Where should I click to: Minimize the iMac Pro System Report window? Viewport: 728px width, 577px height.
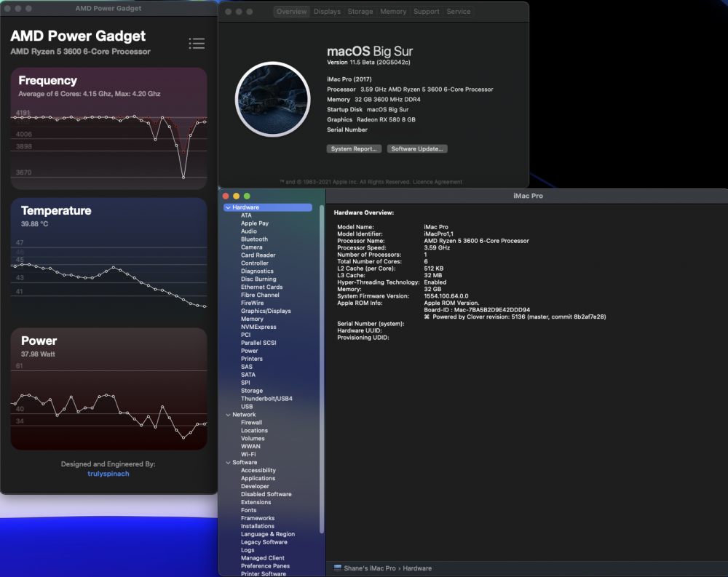pos(236,196)
